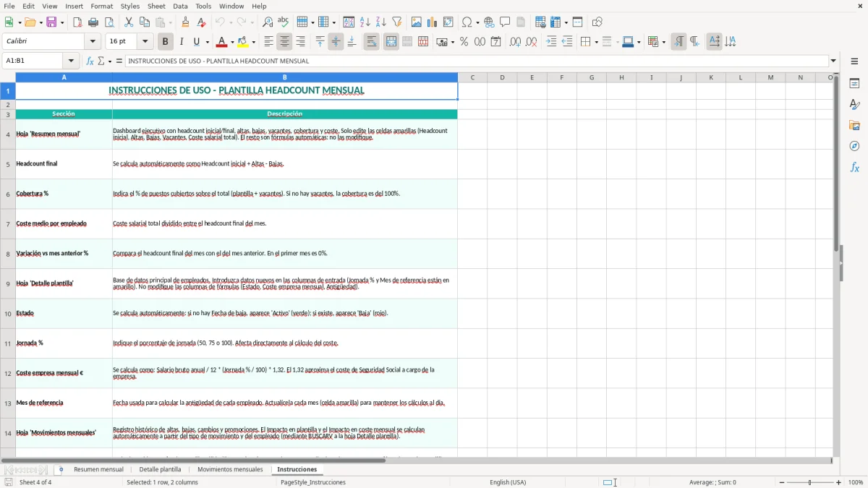The width and height of the screenshot is (868, 488).
Task: Toggle Center Horizontally alignment
Action: pos(284,42)
